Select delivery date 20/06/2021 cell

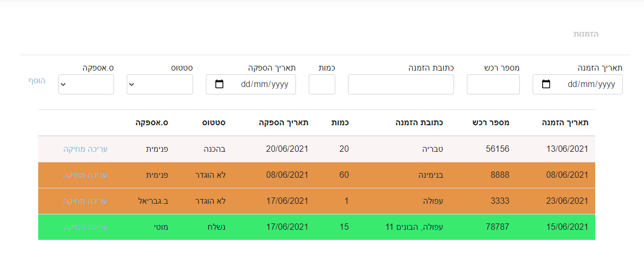(287, 149)
